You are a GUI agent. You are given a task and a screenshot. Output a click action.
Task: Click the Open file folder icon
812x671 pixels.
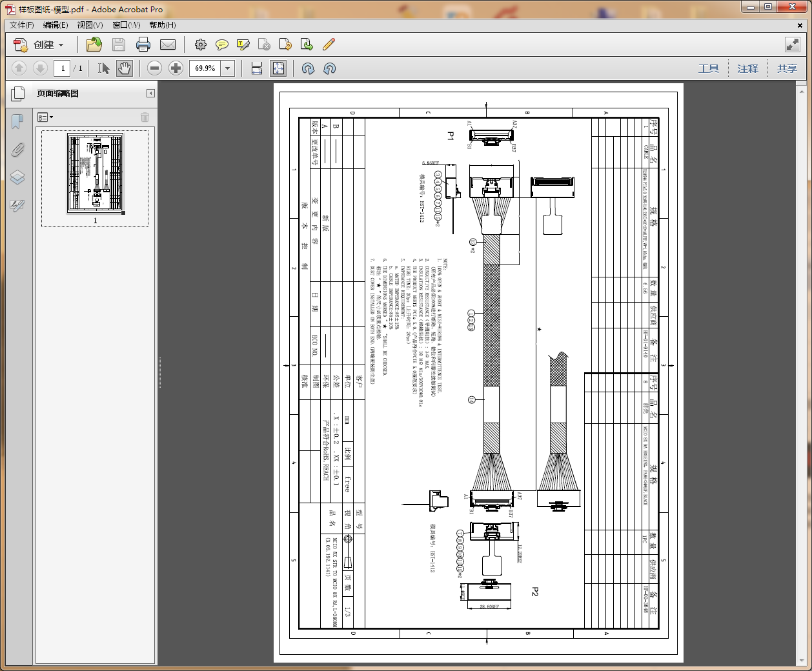[94, 45]
